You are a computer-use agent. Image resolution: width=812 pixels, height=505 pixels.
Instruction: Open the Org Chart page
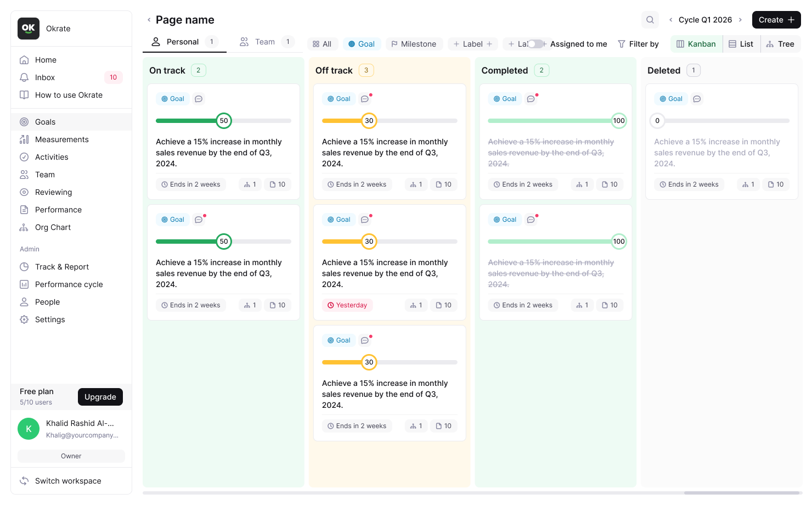tap(53, 227)
